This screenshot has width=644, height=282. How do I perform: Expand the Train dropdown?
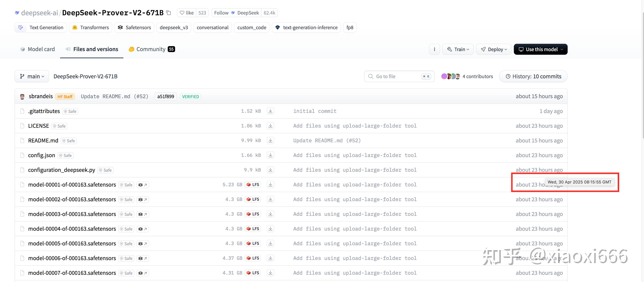pos(458,49)
